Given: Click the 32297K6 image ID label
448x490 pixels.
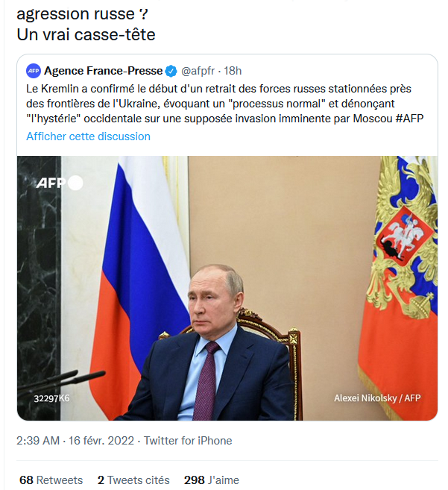Looking at the screenshot, I should click(x=51, y=398).
